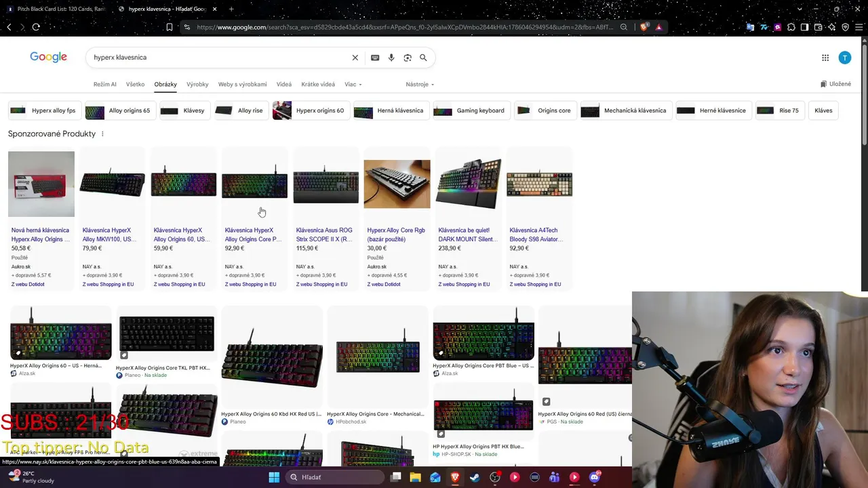Select the Výrobky tab

pos(197,85)
